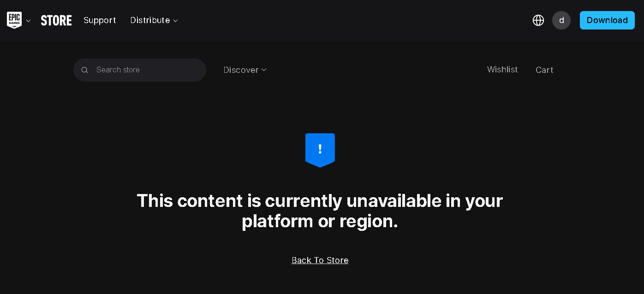
Task: Click the 'platform or region.' text line
Action: [x=320, y=222]
